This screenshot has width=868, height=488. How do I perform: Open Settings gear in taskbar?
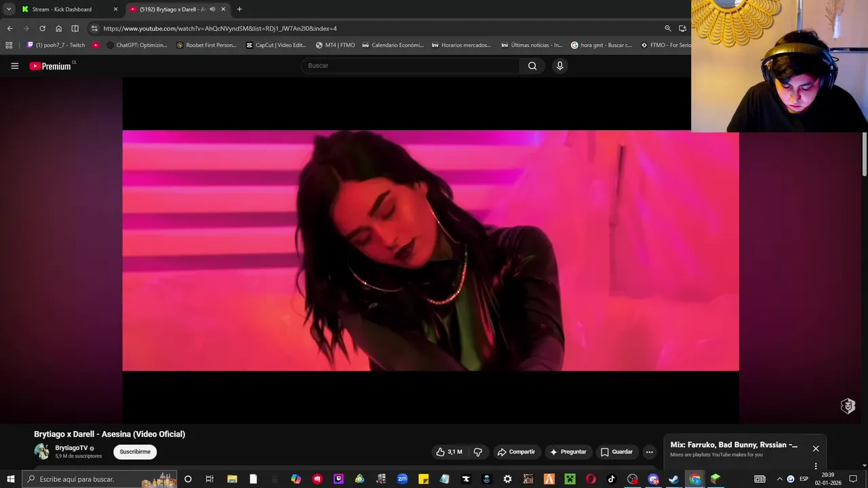[x=507, y=479]
